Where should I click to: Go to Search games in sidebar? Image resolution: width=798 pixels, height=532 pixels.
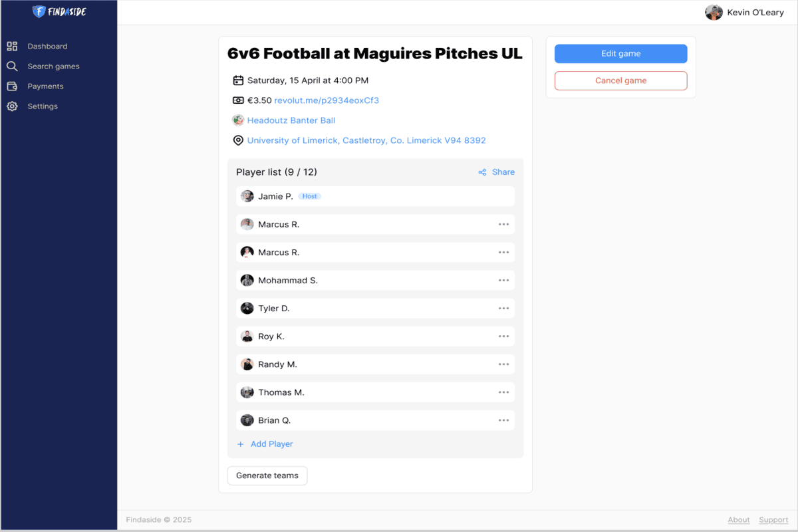pyautogui.click(x=53, y=66)
